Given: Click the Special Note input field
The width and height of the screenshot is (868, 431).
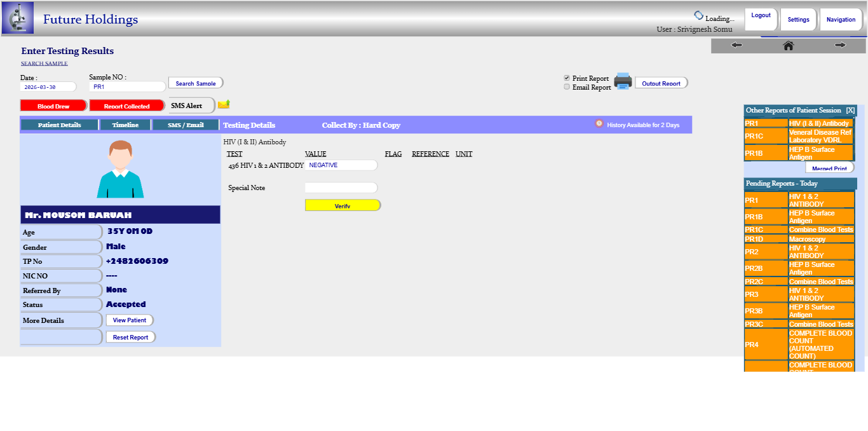Looking at the screenshot, I should [x=341, y=188].
